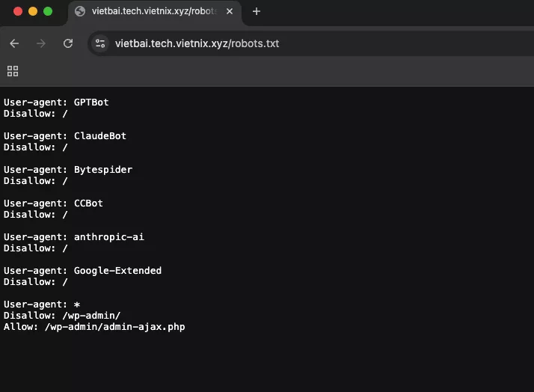Viewport: 534px width, 392px height.
Task: Click the Disallow line under ClaudeBot
Action: point(36,147)
